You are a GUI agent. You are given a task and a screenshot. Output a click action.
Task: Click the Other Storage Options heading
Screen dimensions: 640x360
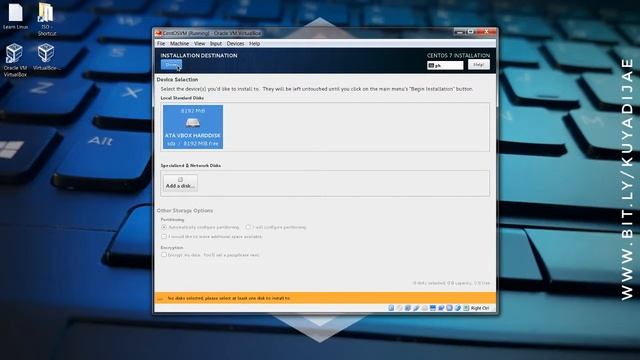pos(185,211)
